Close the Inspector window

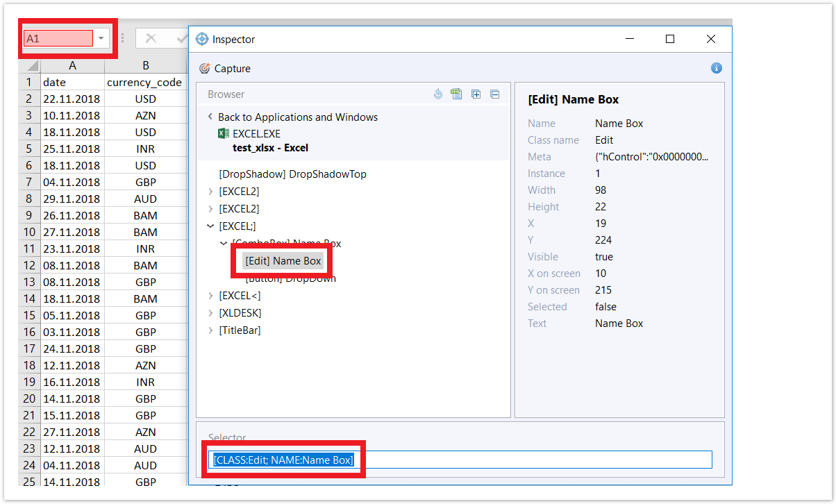[x=711, y=40]
